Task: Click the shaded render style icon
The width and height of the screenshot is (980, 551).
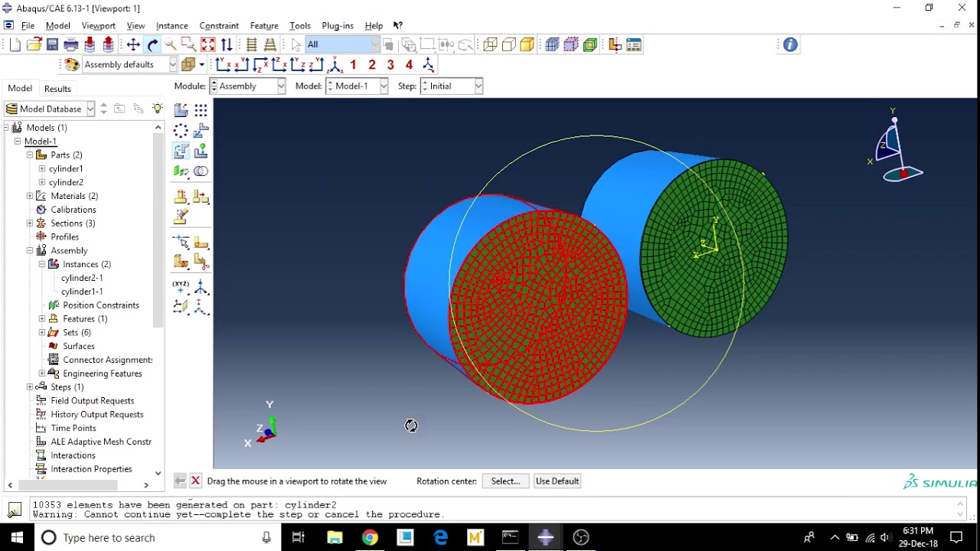Action: [x=527, y=45]
